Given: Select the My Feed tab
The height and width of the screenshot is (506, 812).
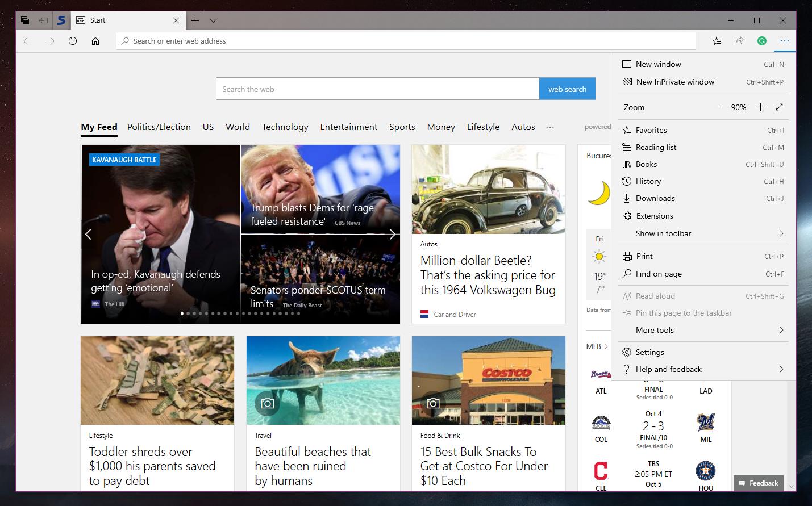Looking at the screenshot, I should [99, 127].
